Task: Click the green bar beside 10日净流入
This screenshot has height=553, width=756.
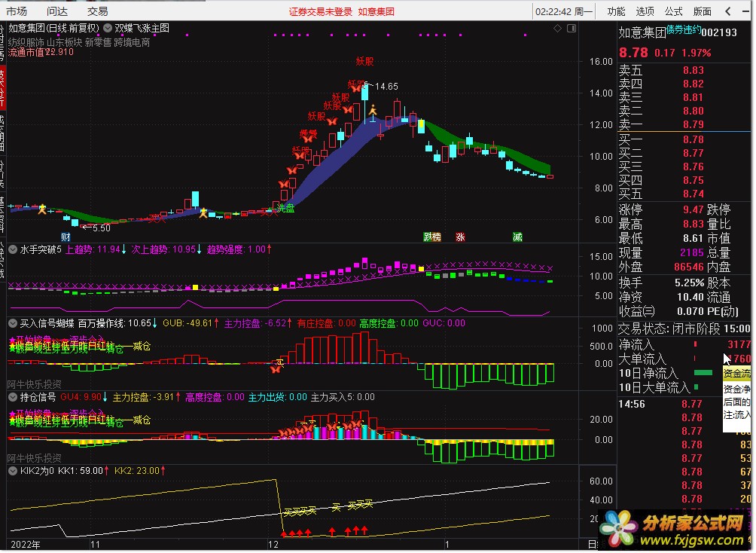Action: point(703,373)
